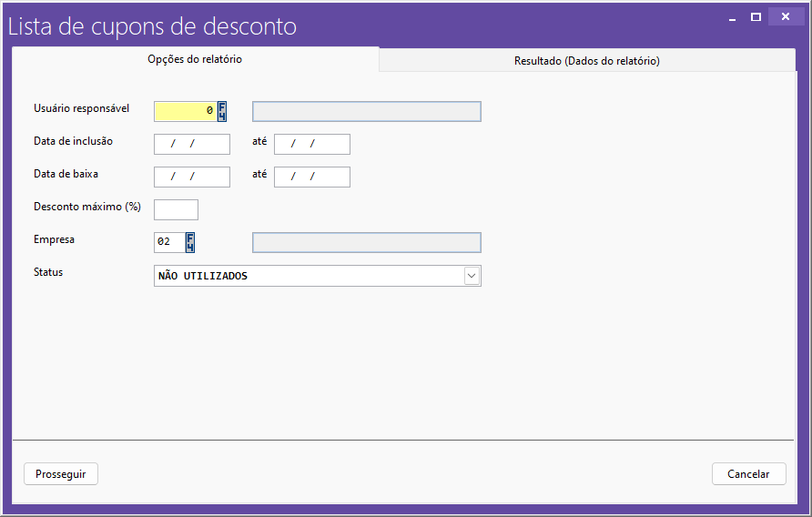Focus the Desconto máximo (%) field

pos(176,209)
